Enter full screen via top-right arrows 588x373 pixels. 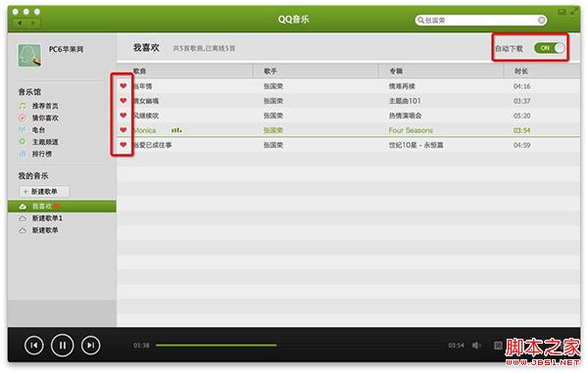pyautogui.click(x=574, y=12)
